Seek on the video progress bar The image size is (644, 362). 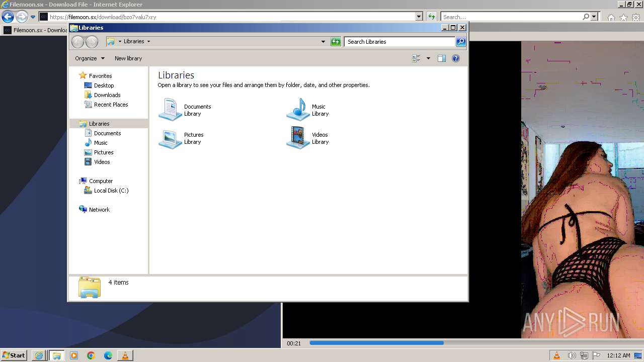click(x=476, y=343)
